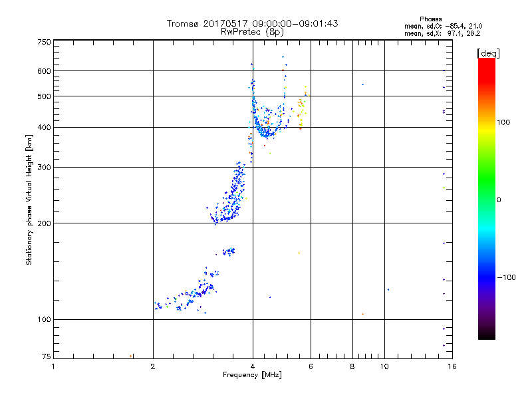Click the isolated blue point near 8.5 MHz, 550 km
The height and width of the screenshot is (399, 532).
[x=362, y=84]
